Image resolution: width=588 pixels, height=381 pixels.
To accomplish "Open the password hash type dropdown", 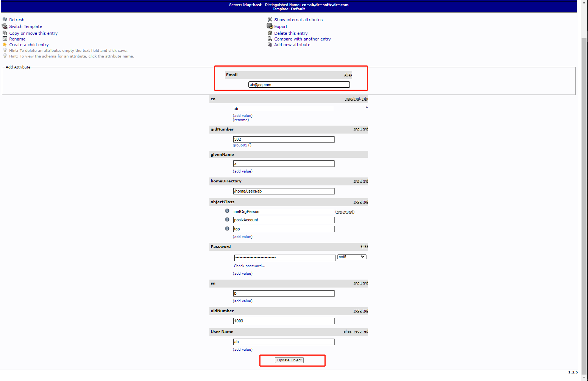I will point(351,257).
